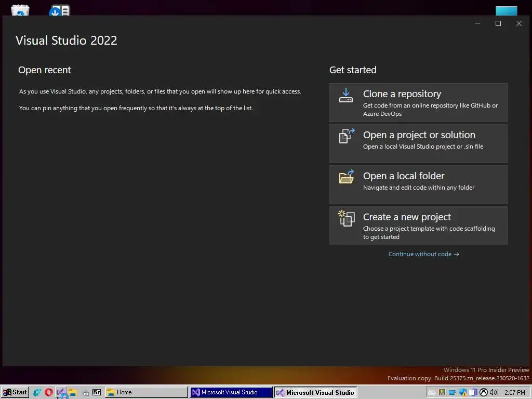This screenshot has height=399, width=532.
Task: Open Xbox tray icon
Action: pos(484,392)
